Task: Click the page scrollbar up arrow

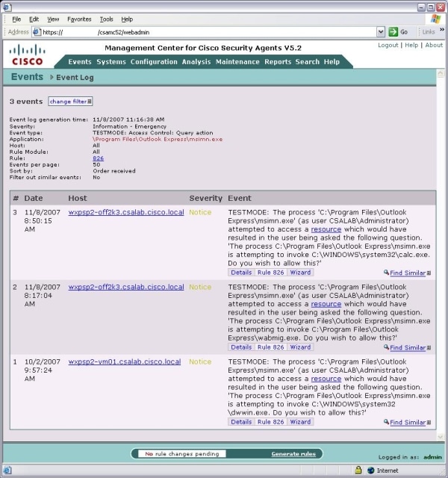Action: click(x=441, y=74)
